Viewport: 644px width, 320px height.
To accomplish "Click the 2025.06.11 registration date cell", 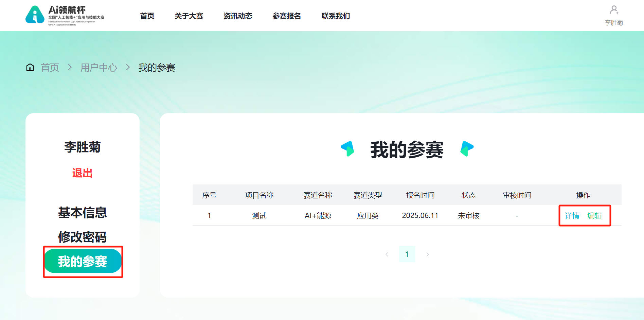I will pos(420,216).
